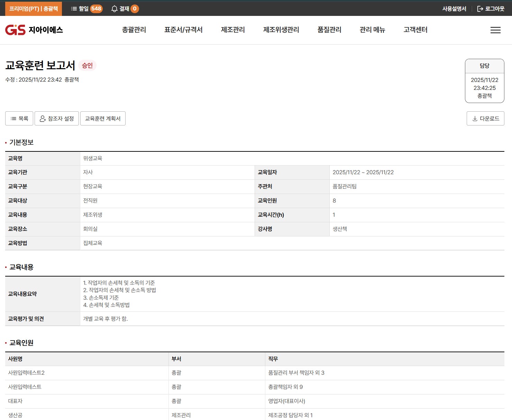Open the hamburger menu icon

click(495, 30)
